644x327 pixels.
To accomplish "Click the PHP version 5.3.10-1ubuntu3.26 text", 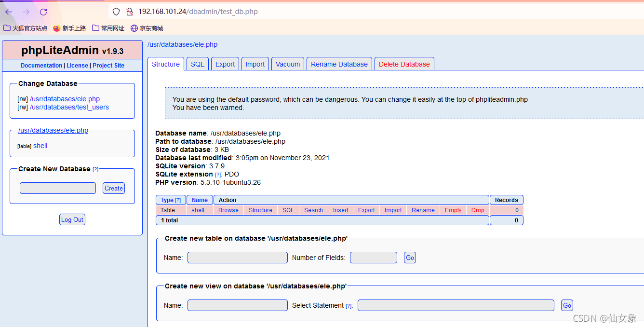I will [208, 182].
